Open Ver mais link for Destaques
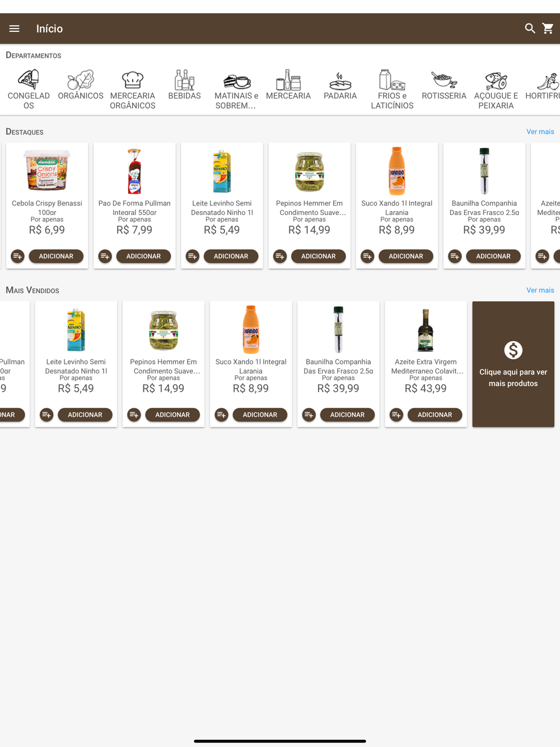Screen dimensions: 560x747 point(540,132)
